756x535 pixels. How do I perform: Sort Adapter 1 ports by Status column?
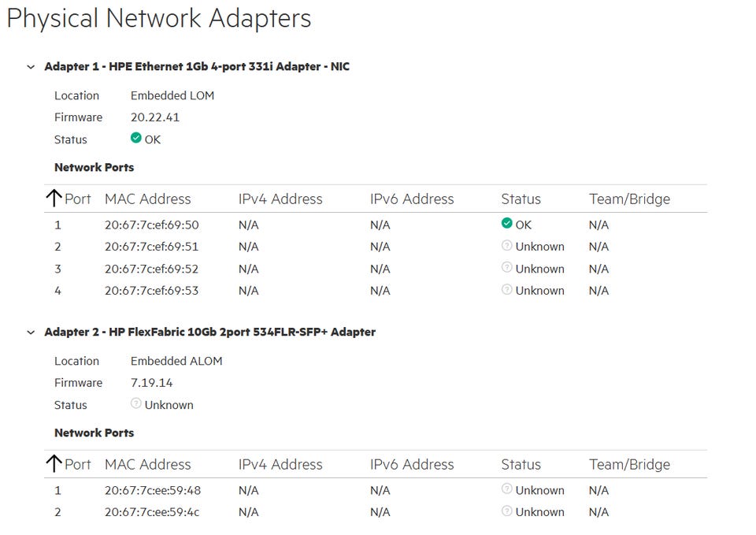tap(521, 199)
